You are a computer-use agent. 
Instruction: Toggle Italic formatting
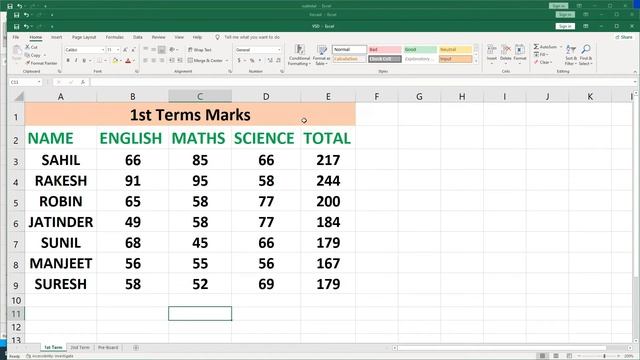pos(76,60)
